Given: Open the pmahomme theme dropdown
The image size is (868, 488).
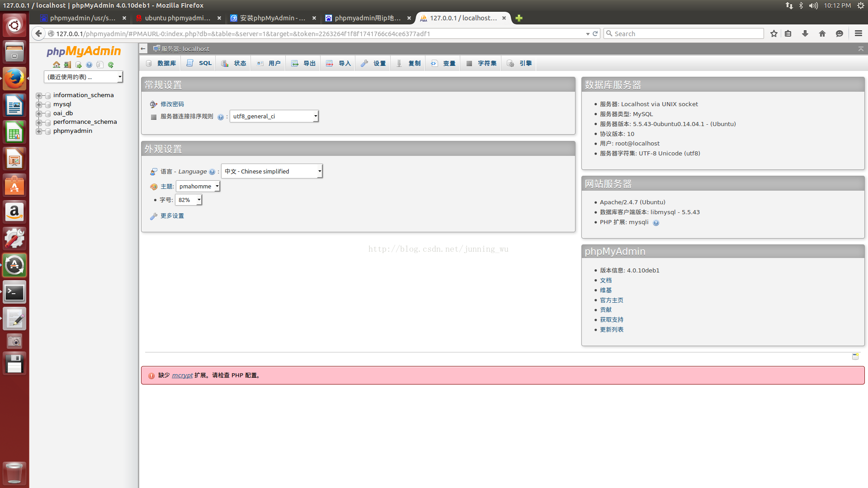Looking at the screenshot, I should click(x=198, y=186).
